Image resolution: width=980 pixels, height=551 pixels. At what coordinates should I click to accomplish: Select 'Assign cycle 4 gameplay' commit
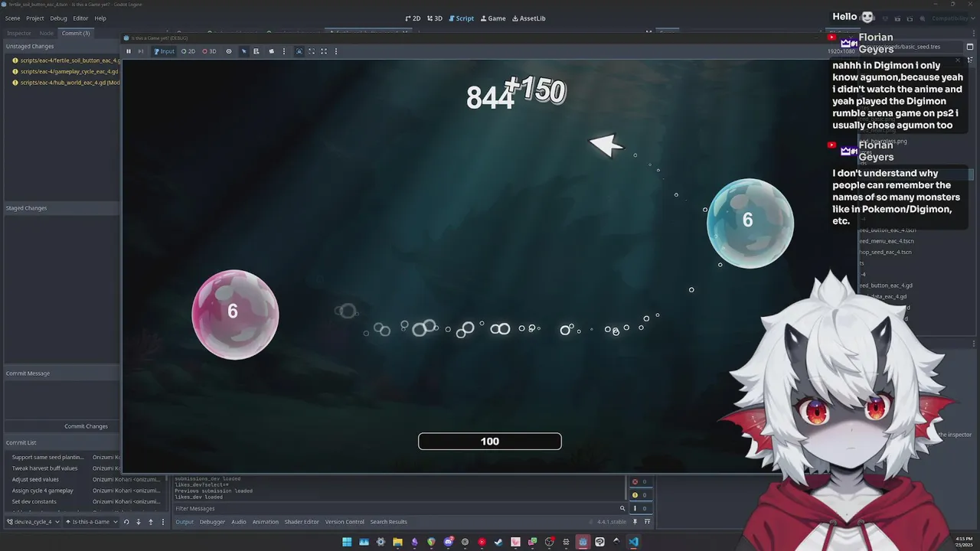point(43,491)
